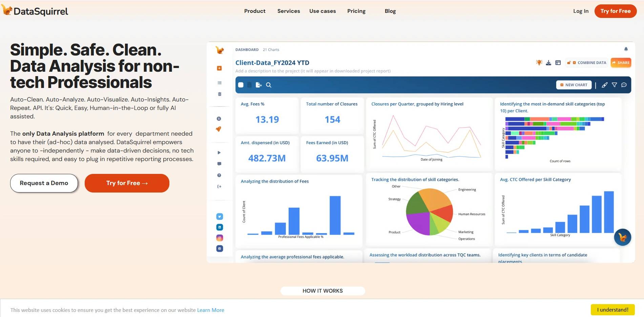Toggle the select-all checkbox in blue toolbar

[241, 85]
